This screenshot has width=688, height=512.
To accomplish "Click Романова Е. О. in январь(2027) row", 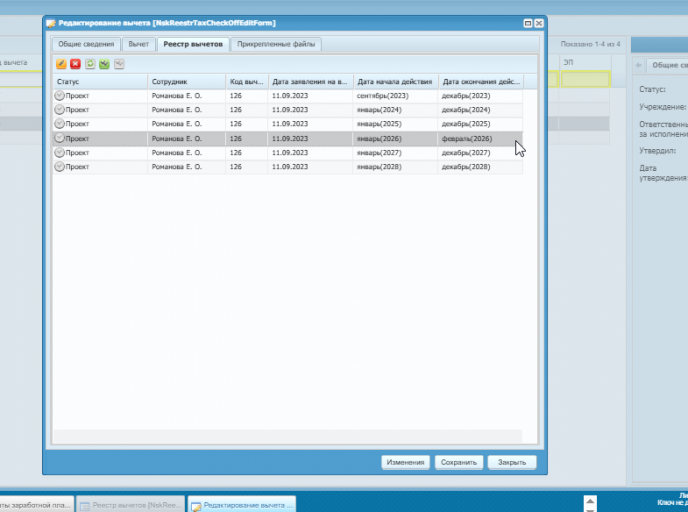I will click(x=177, y=153).
